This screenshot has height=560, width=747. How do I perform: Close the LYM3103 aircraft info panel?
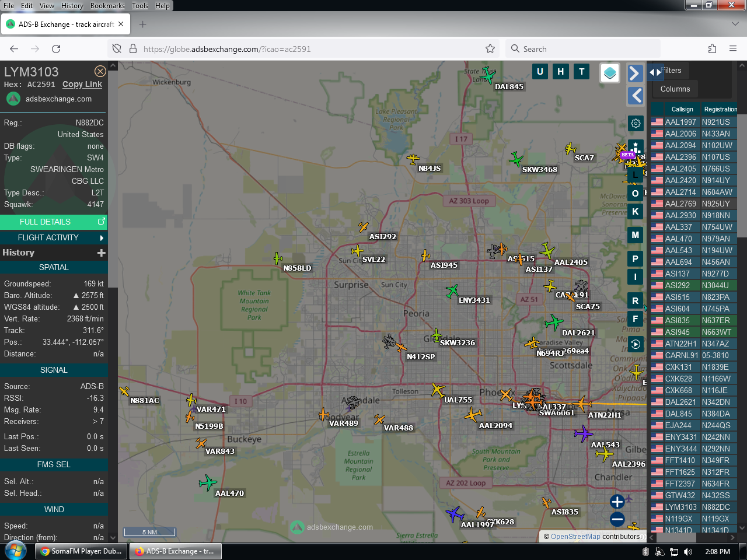point(100,71)
